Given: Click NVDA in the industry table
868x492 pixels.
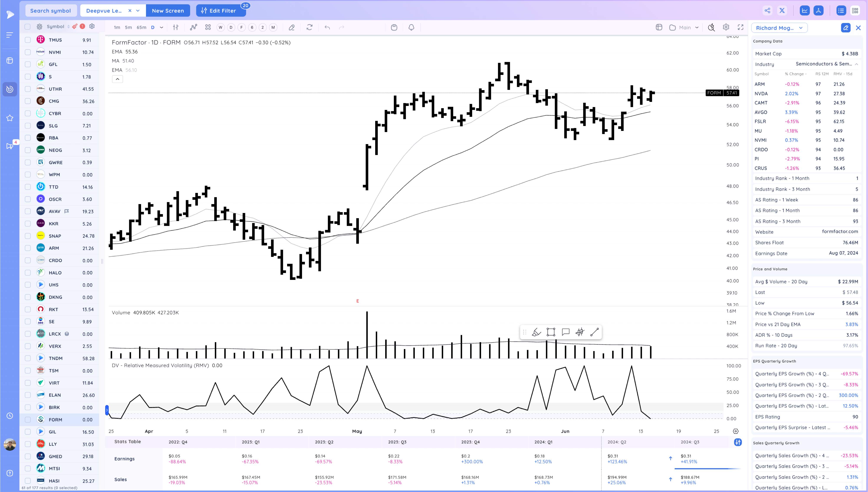Looking at the screenshot, I should coord(761,94).
